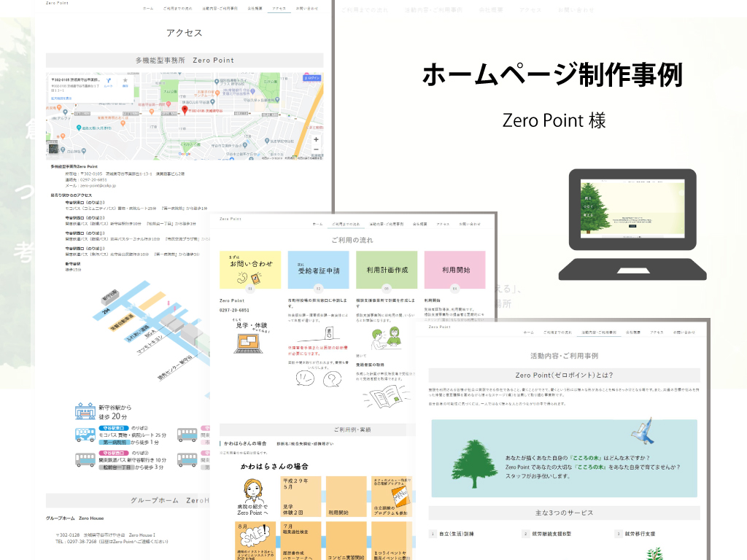The height and width of the screenshot is (560, 747).
Task: Click the satellite view thumbnail on map
Action: pyautogui.click(x=54, y=149)
